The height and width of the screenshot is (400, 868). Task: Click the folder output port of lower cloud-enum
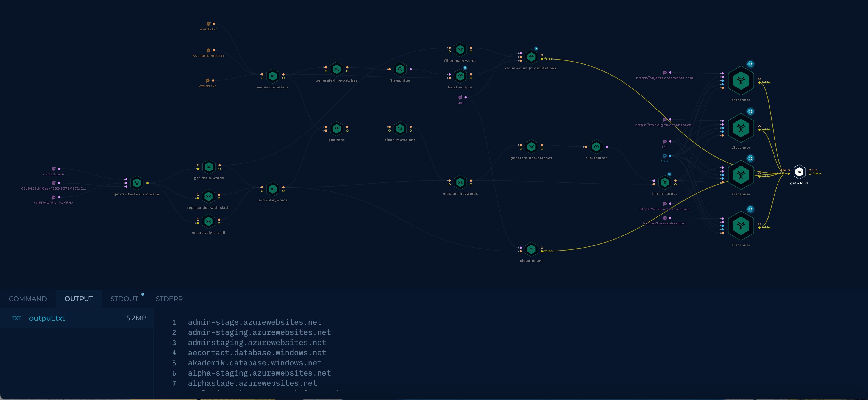tap(542, 251)
